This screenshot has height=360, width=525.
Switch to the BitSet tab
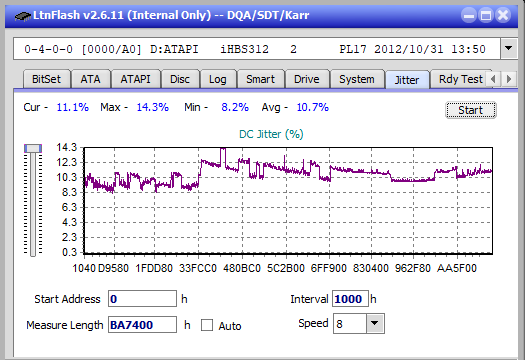pyautogui.click(x=47, y=79)
